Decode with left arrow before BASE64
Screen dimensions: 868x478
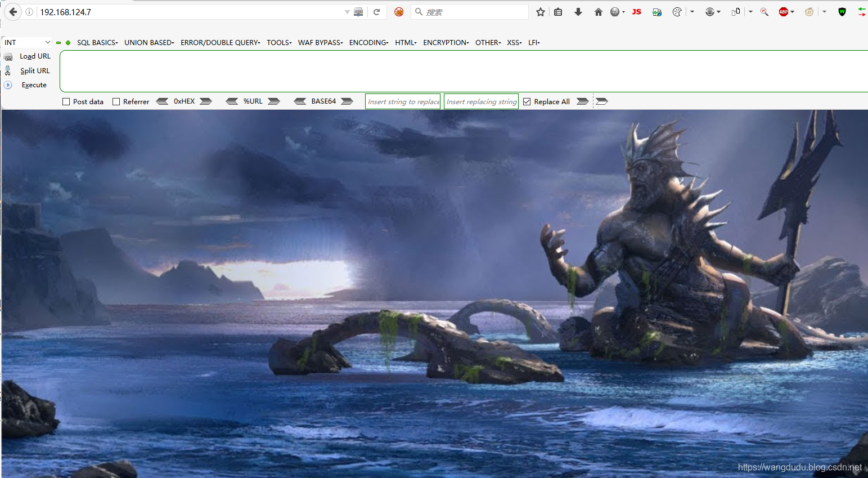(x=300, y=101)
